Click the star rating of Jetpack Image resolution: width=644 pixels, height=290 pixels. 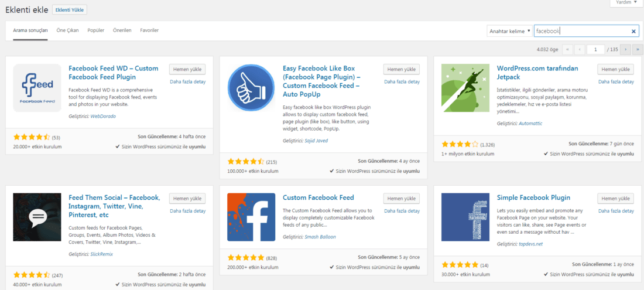pos(460,144)
